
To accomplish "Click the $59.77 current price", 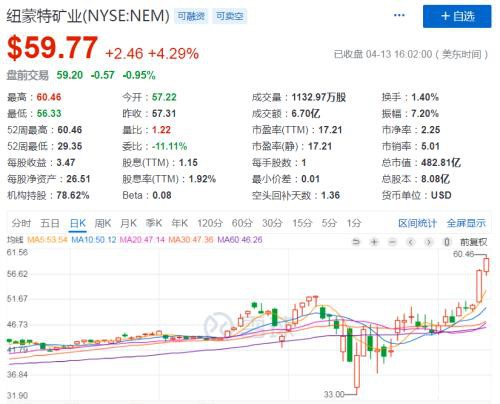I will click(x=52, y=48).
